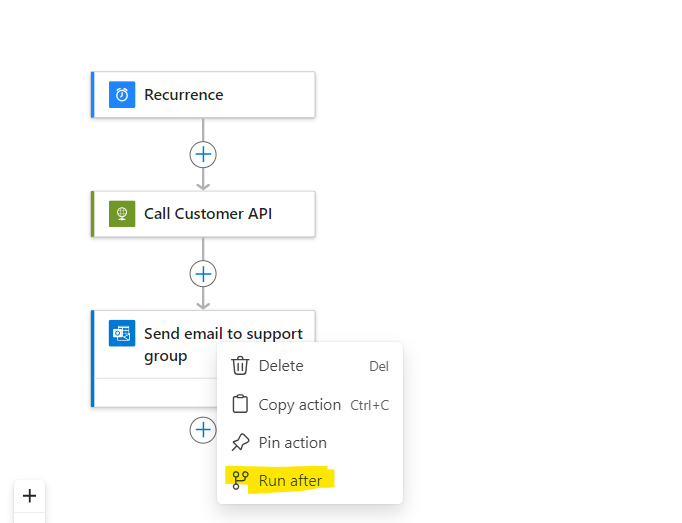Open the Send email to support group card
Image resolution: width=682 pixels, height=523 pixels.
(x=154, y=359)
